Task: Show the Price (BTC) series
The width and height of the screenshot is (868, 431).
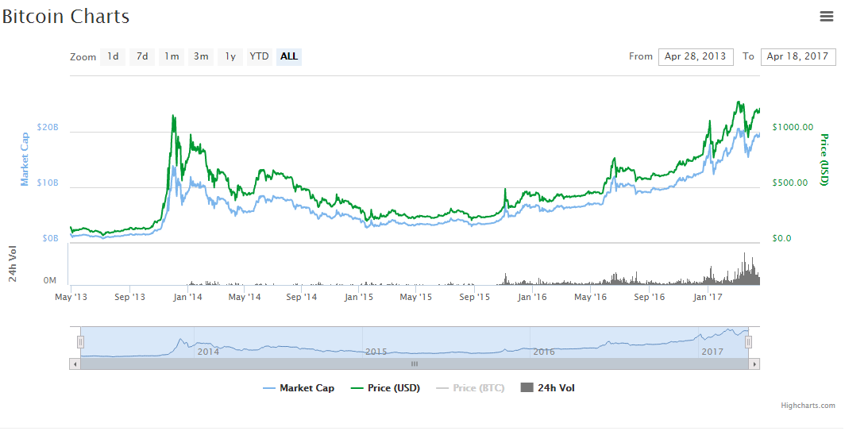Action: [470, 388]
